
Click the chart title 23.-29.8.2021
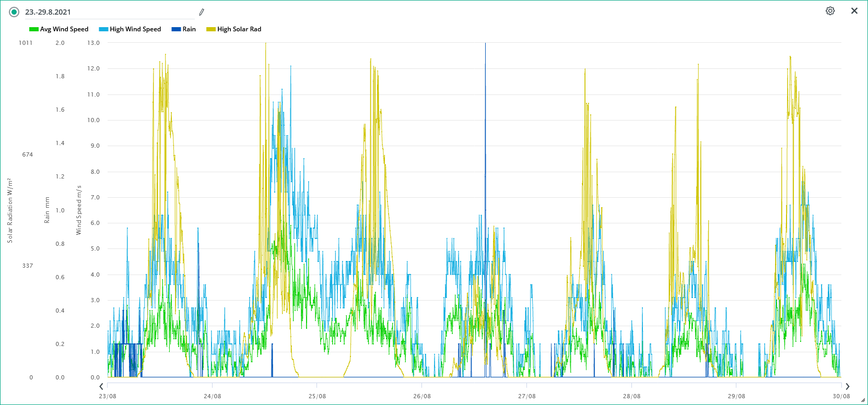pos(48,12)
